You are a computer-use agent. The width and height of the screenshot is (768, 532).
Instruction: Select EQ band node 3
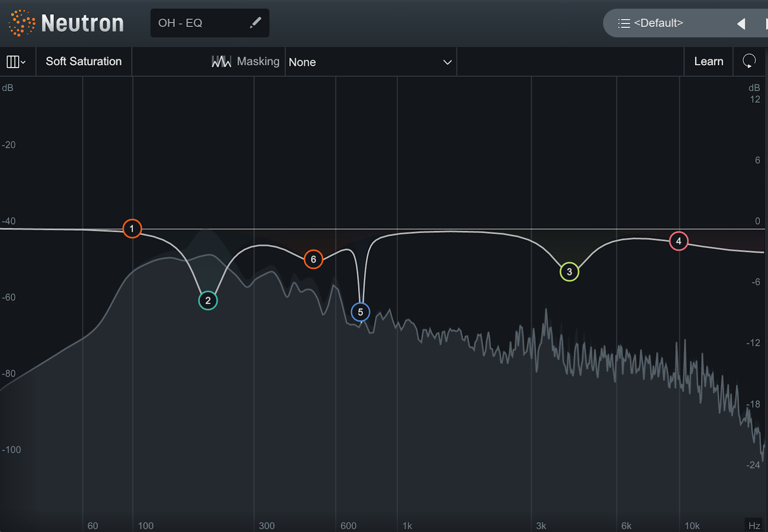point(569,272)
